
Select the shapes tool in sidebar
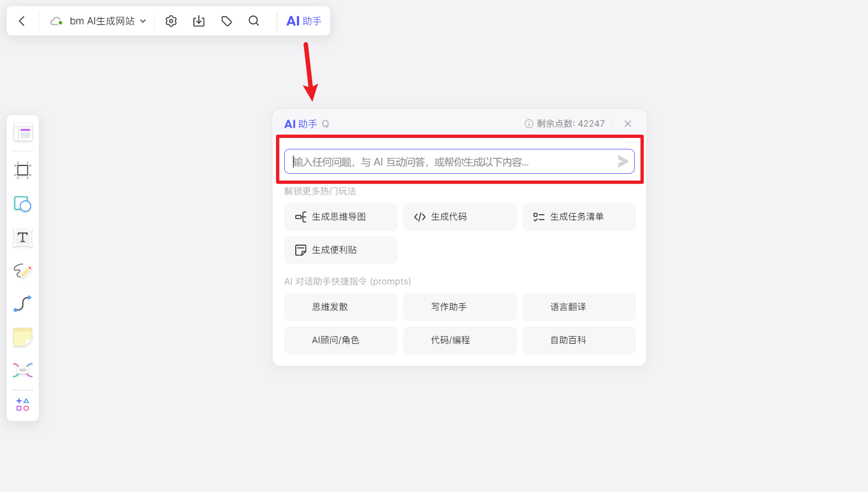[x=23, y=204]
